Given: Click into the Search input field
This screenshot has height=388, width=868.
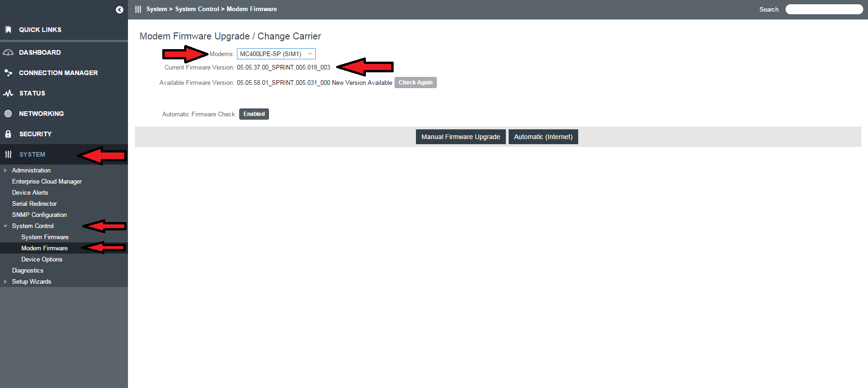Looking at the screenshot, I should [x=824, y=9].
